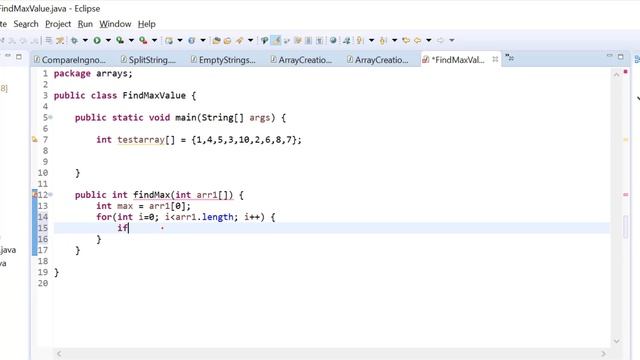Click the 'length' field on line 14
Image resolution: width=640 pixels, height=360 pixels.
(x=217, y=217)
